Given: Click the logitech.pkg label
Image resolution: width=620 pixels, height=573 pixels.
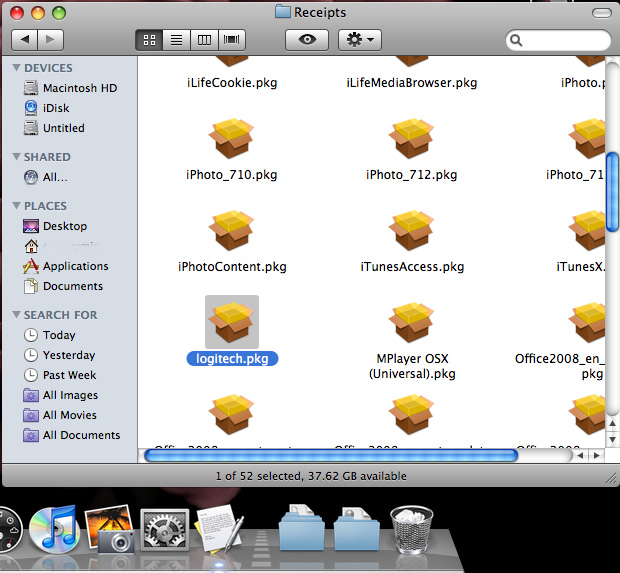Looking at the screenshot, I should pyautogui.click(x=232, y=359).
